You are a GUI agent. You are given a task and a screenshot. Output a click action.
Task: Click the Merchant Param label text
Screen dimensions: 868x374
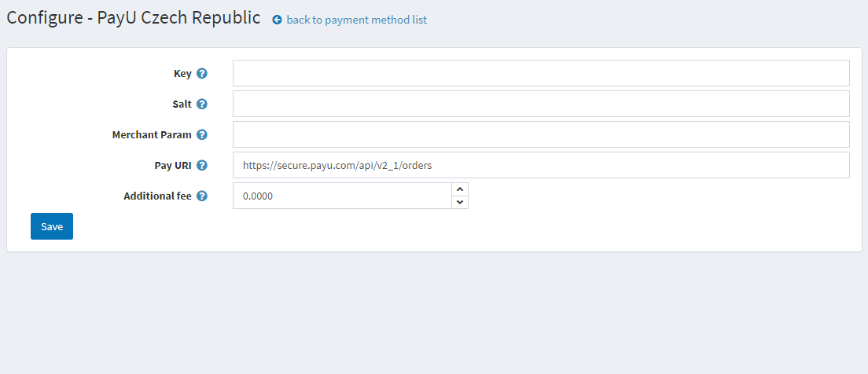(x=152, y=134)
